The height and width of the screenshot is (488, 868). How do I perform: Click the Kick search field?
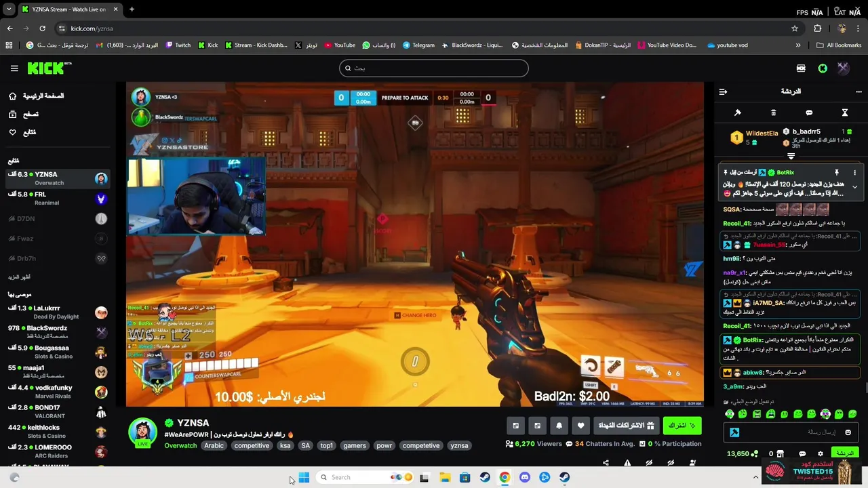433,68
